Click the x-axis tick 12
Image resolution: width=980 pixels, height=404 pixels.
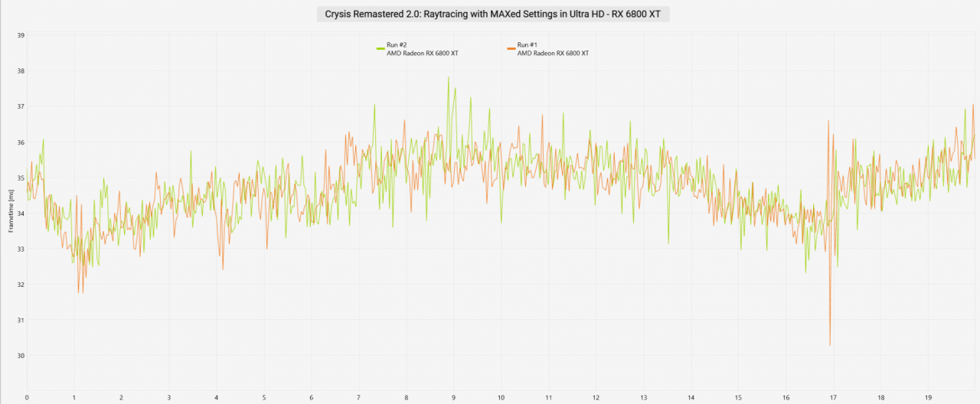pos(596,398)
